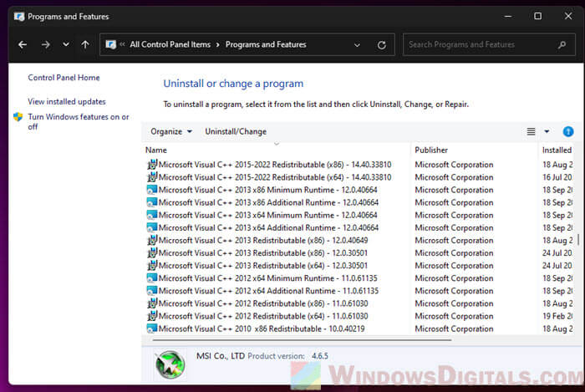Click the 19 Feb date cell

[557, 316]
